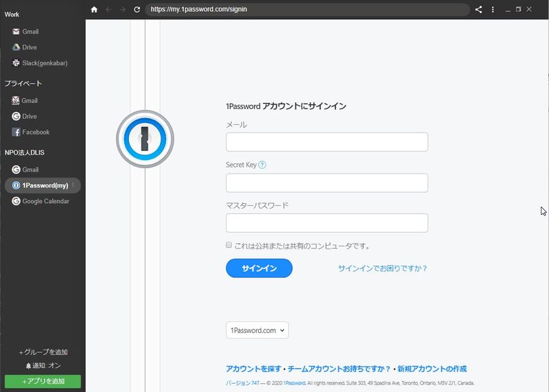Click the back navigation arrow
Viewport: 549px width, 392px height.
[109, 10]
